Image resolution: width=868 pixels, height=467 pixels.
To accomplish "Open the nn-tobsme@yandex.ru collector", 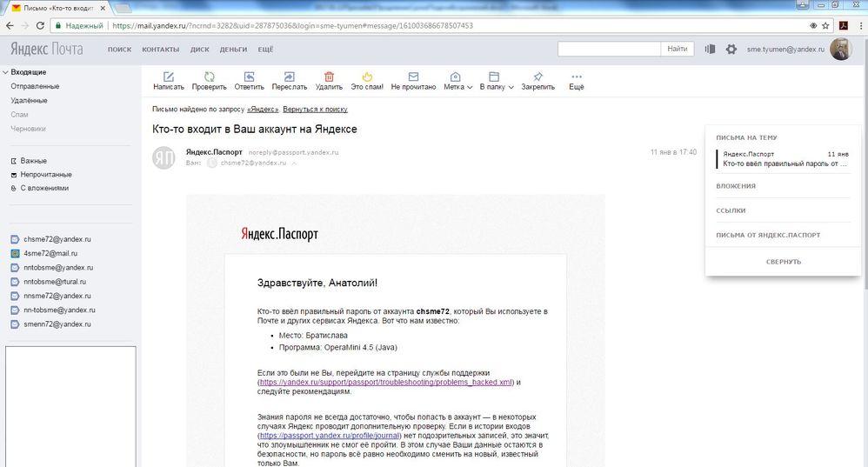I will pos(59,310).
